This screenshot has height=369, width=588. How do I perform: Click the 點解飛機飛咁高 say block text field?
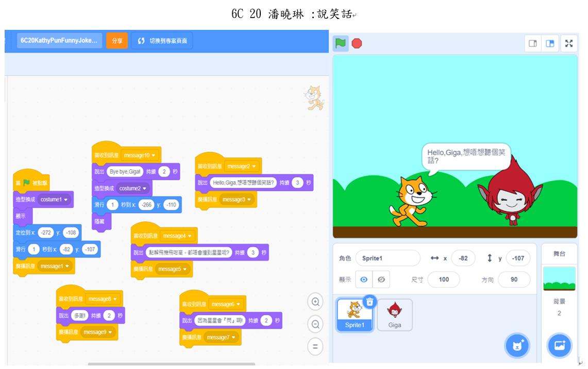tap(189, 253)
